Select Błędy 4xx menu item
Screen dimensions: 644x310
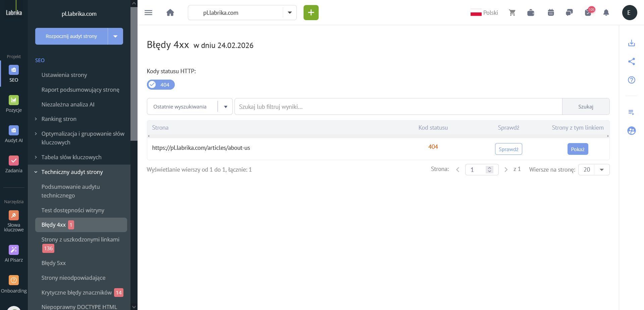81,225
